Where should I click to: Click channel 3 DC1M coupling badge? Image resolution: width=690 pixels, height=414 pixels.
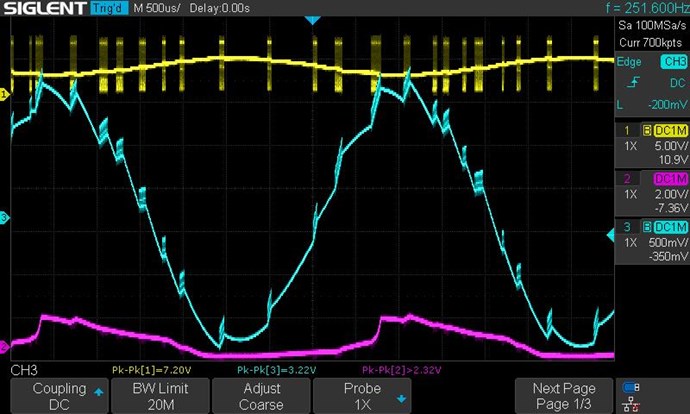tap(670, 227)
